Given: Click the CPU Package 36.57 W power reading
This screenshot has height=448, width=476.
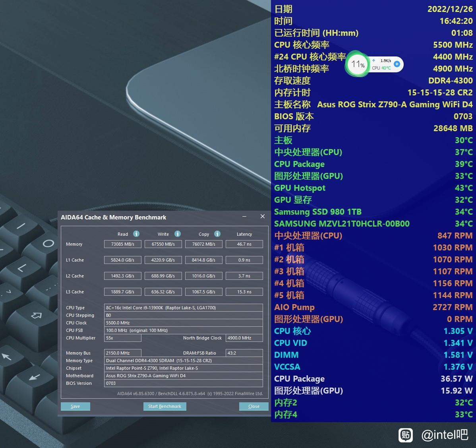Looking at the screenshot, I should tap(457, 379).
